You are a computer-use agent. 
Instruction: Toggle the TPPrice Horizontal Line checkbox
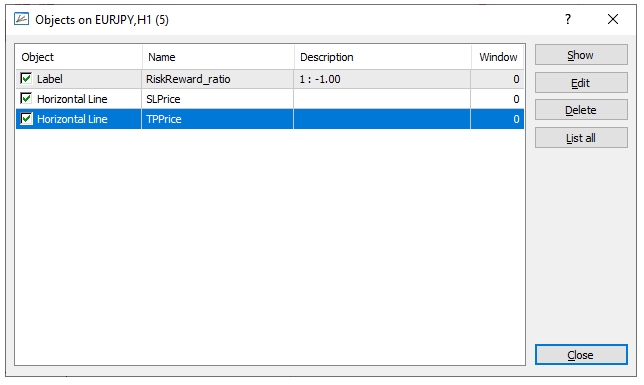(x=26, y=119)
